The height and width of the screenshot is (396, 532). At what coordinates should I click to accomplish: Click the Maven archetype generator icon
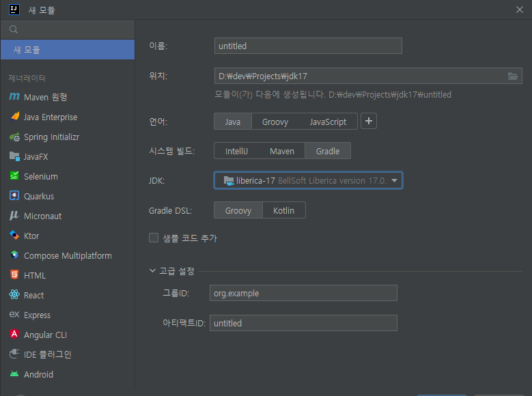pyautogui.click(x=14, y=97)
